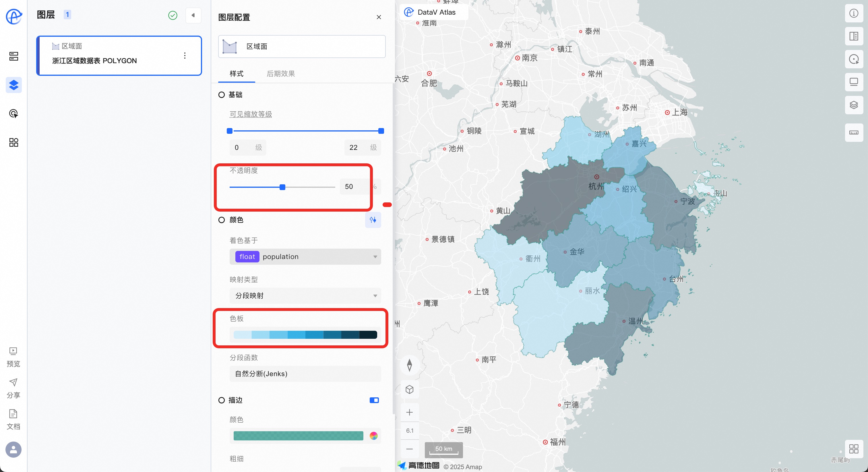868x472 pixels.
Task: Switch to the 后期效果 tab
Action: [x=280, y=73]
